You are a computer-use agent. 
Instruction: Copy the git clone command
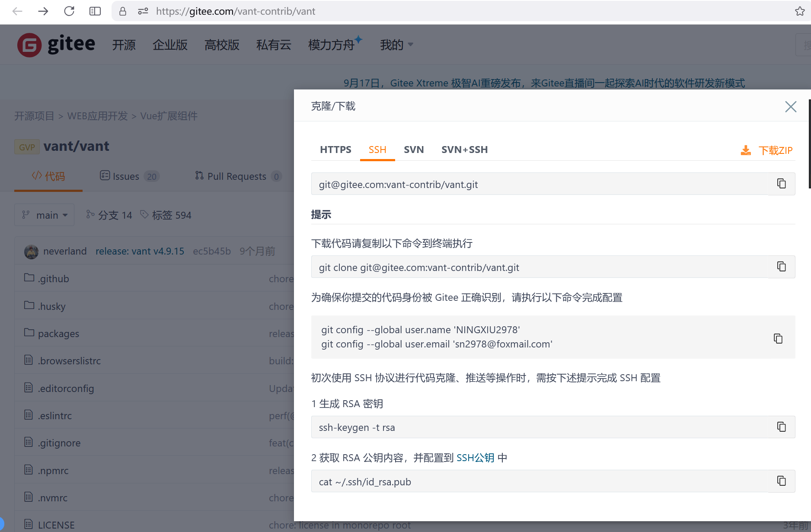tap(781, 267)
